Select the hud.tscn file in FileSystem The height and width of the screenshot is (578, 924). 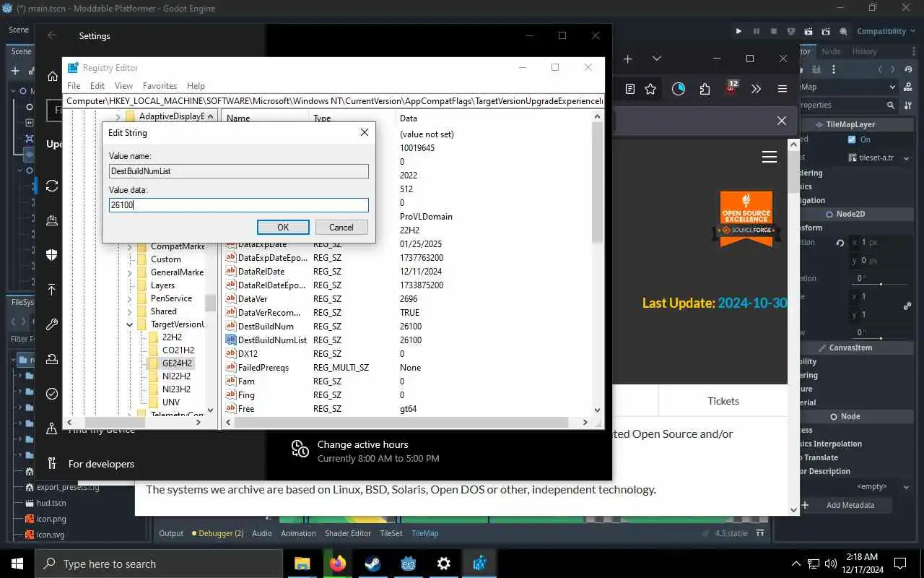[x=51, y=503]
